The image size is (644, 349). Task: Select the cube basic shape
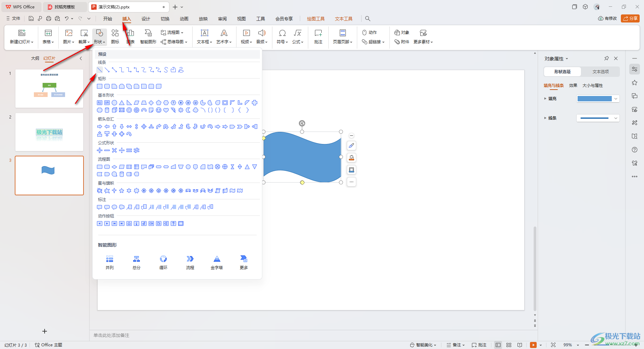(114, 110)
